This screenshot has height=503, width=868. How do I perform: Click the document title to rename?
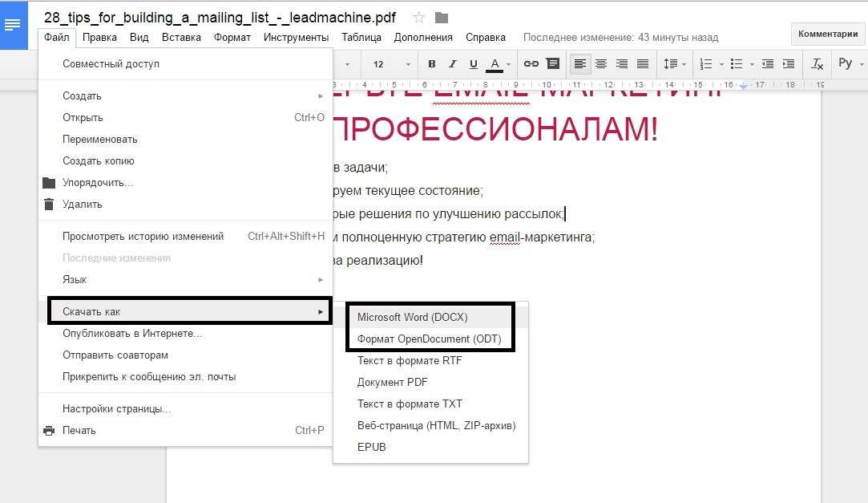220,18
